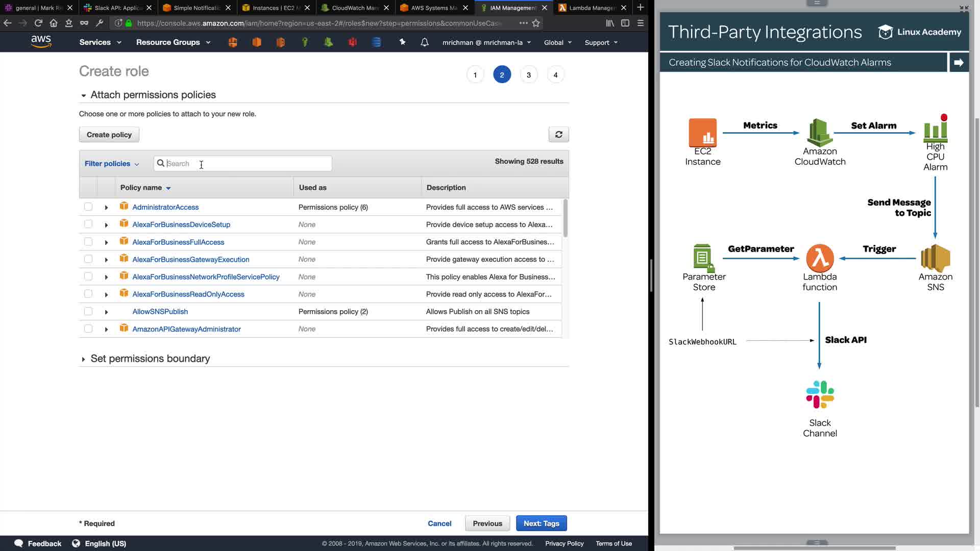Switch to the Lambda Management tab

click(591, 8)
